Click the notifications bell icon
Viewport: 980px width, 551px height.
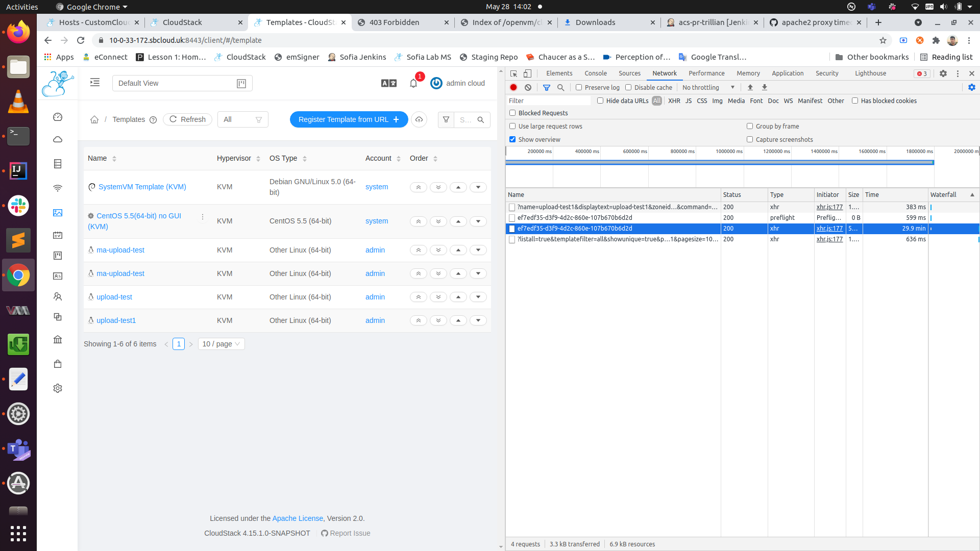[x=413, y=83]
